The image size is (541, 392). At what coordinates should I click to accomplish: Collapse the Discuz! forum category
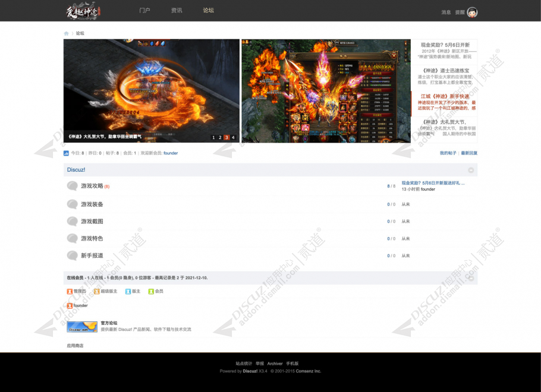pos(471,170)
